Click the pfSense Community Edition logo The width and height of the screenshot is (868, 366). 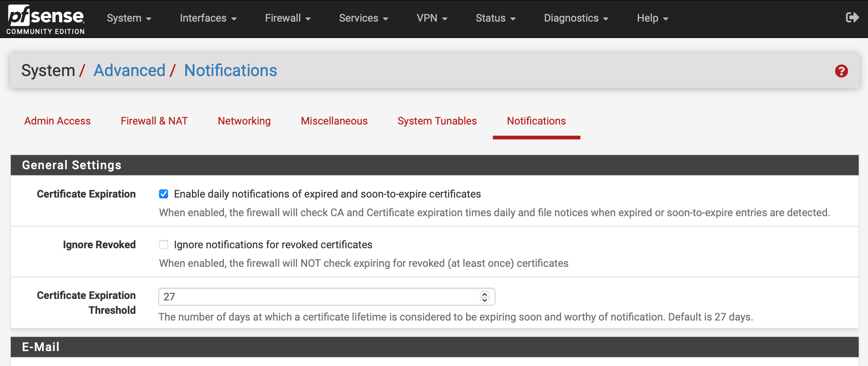(45, 19)
